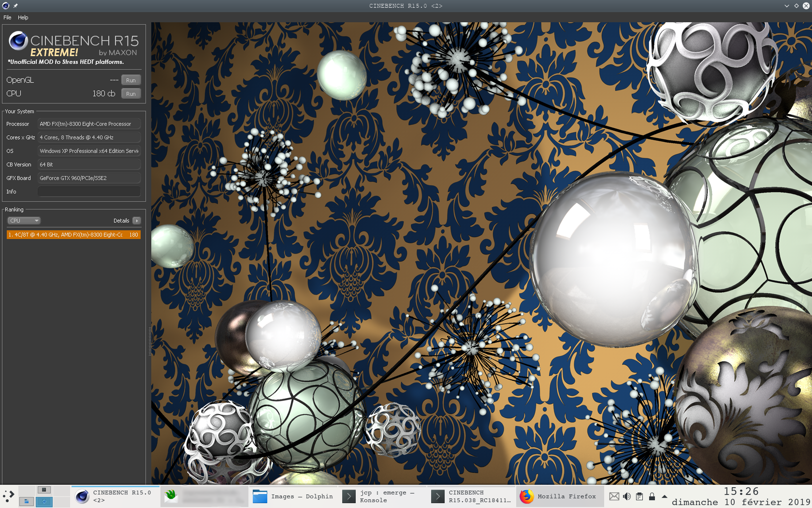This screenshot has height=508, width=812.
Task: Click the OS value Windows XP Professional
Action: 89,151
